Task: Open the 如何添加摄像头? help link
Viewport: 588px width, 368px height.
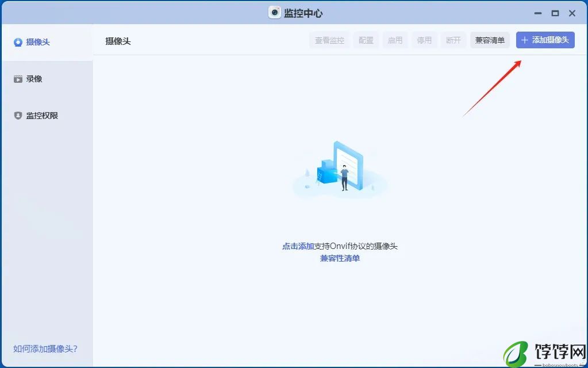Action: 45,349
